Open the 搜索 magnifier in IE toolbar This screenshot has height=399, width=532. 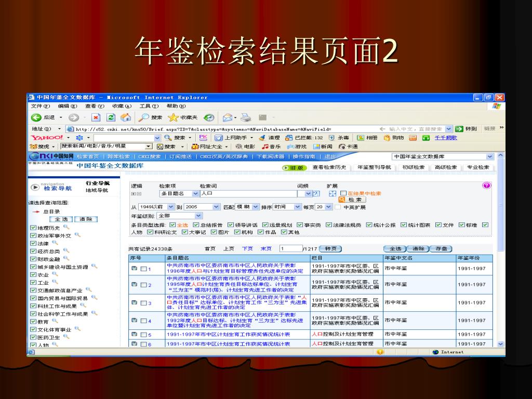[143, 118]
